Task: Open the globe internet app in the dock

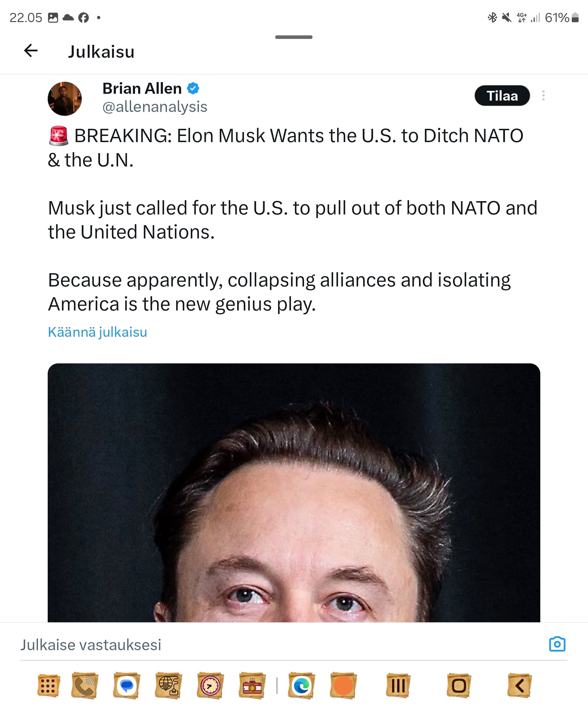Action: tap(168, 686)
